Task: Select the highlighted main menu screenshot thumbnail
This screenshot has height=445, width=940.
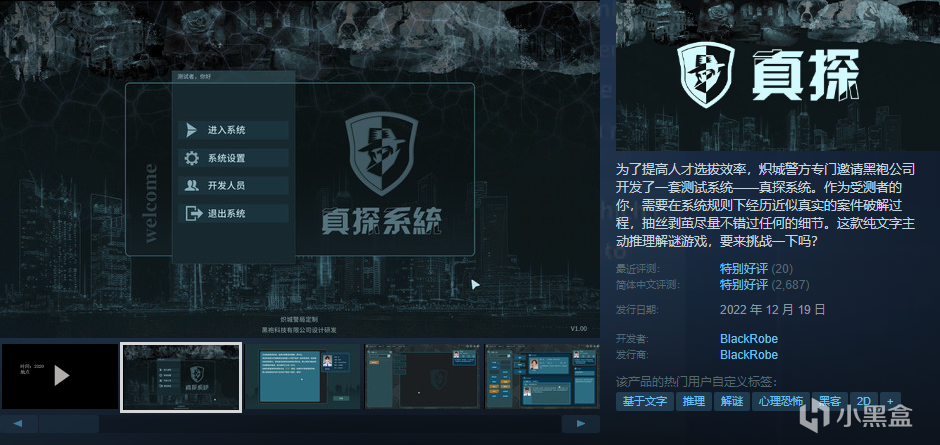Action: click(181, 377)
